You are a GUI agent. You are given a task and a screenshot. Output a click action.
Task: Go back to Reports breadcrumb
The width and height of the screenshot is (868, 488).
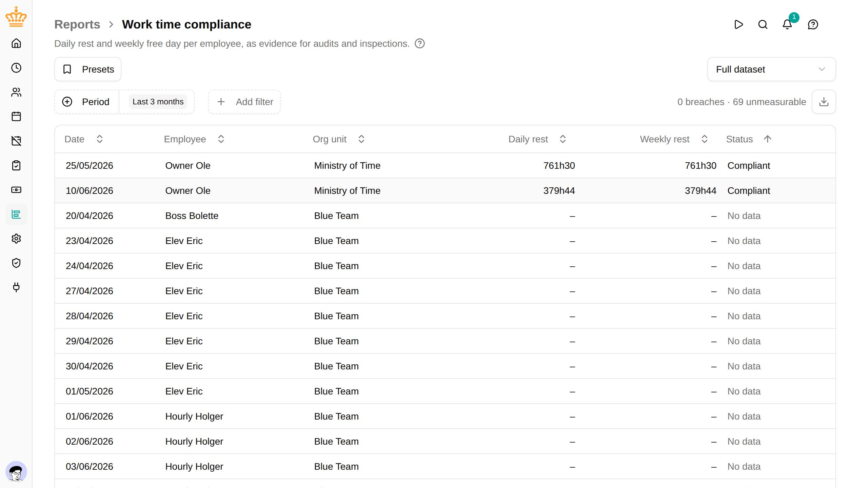pyautogui.click(x=77, y=24)
